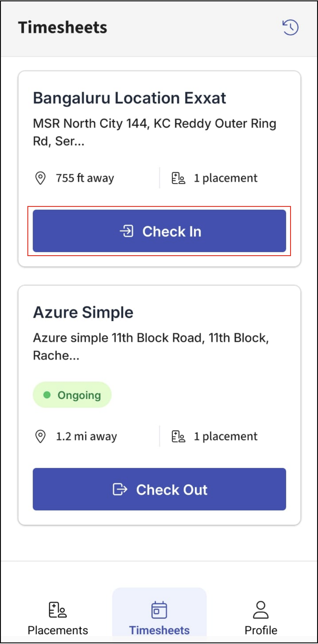Click the green Ongoing status badge
Viewport: 318px width, 644px height.
tap(72, 395)
